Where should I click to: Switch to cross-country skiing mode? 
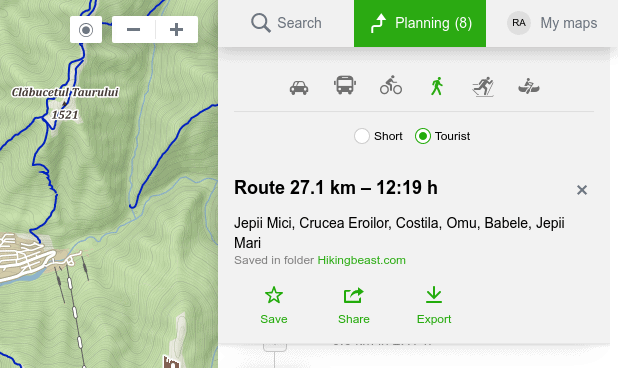point(483,87)
